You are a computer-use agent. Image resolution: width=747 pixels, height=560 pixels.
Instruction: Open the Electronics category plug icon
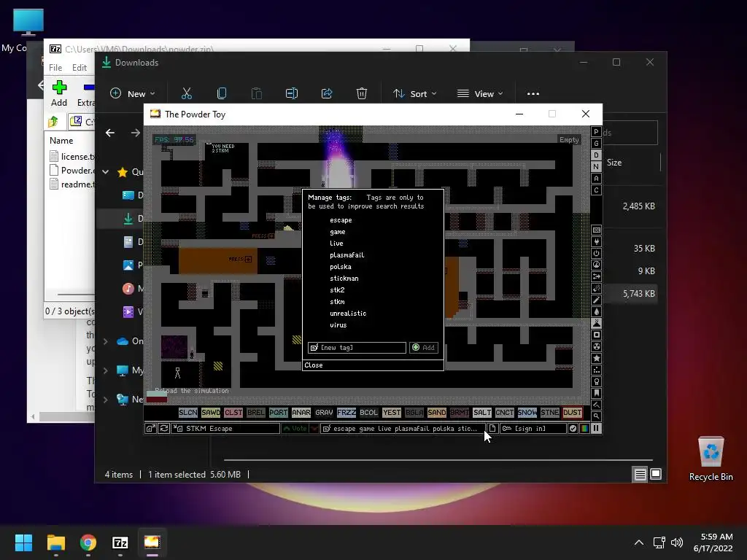[x=596, y=241]
